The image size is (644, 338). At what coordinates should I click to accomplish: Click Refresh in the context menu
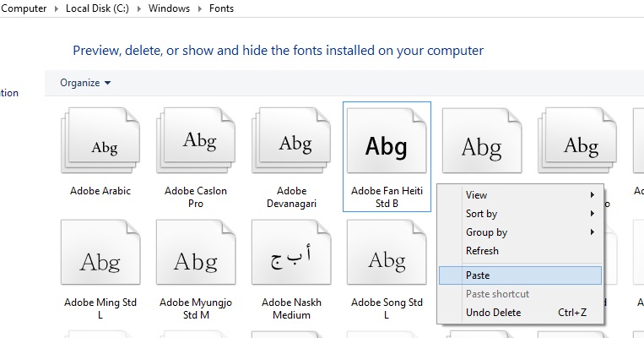pos(482,251)
